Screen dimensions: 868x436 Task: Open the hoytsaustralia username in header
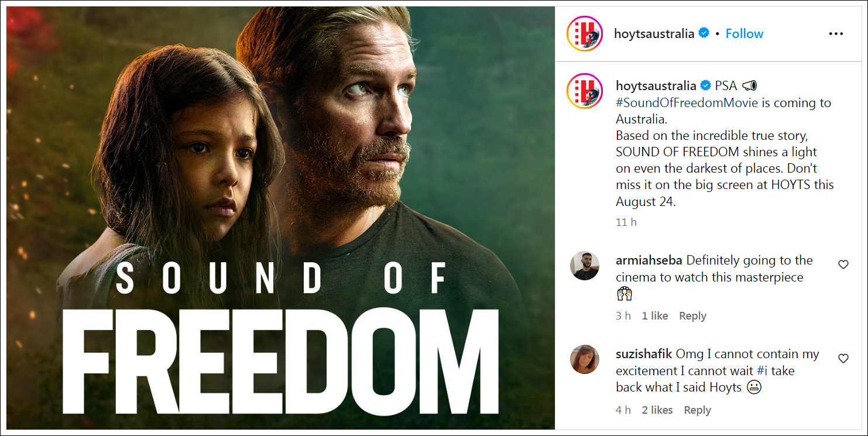click(654, 33)
